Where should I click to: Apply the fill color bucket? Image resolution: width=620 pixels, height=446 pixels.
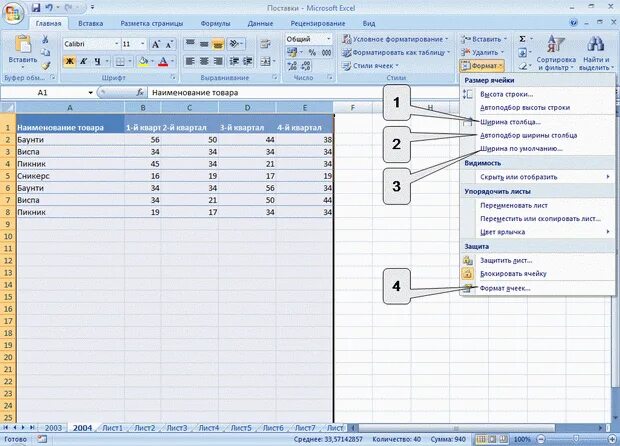(x=143, y=61)
